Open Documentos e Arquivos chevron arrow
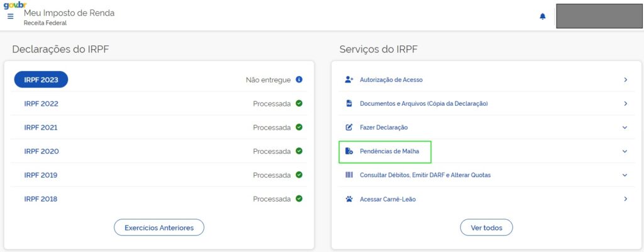The image size is (644, 252). [625, 103]
